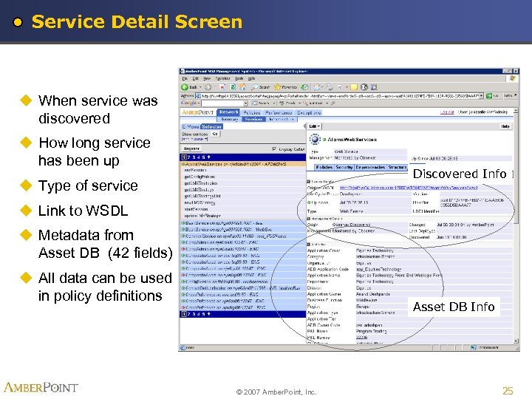Switch to the Policies main tab

pos(252,112)
